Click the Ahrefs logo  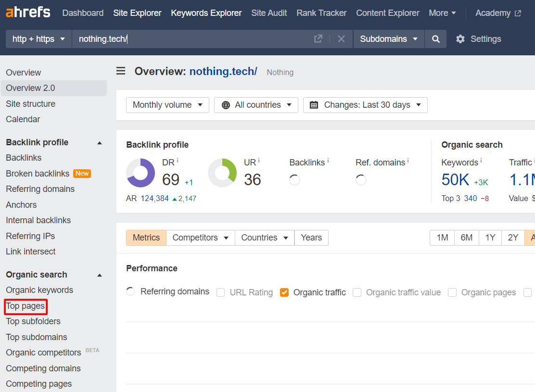pos(28,13)
